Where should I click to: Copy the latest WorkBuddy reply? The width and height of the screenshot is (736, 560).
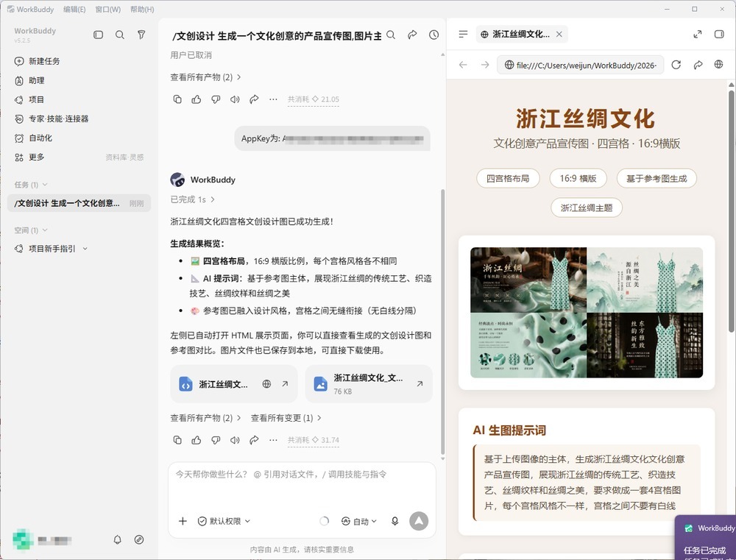click(x=177, y=440)
